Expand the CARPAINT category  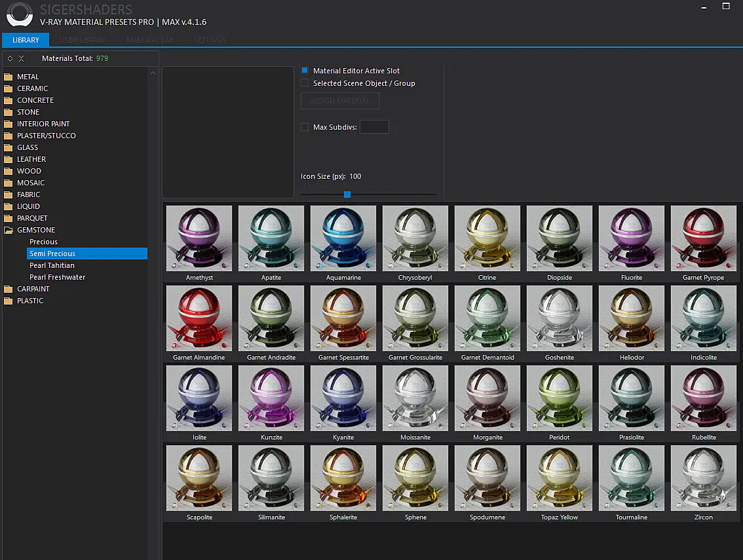tap(33, 289)
